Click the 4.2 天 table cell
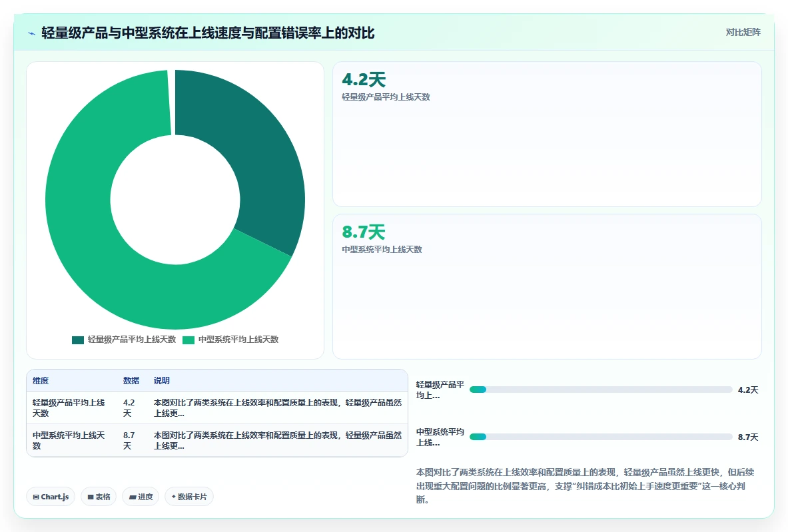This screenshot has height=532, width=788. (133, 408)
